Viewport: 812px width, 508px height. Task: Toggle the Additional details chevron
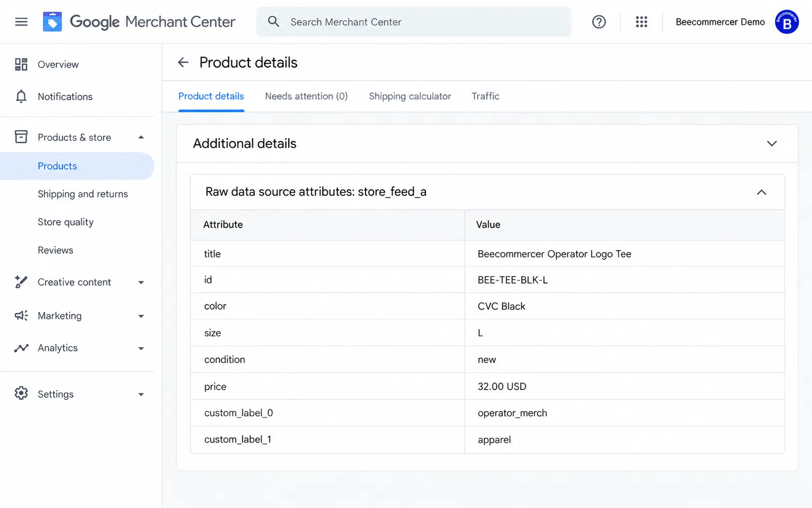[x=772, y=143]
